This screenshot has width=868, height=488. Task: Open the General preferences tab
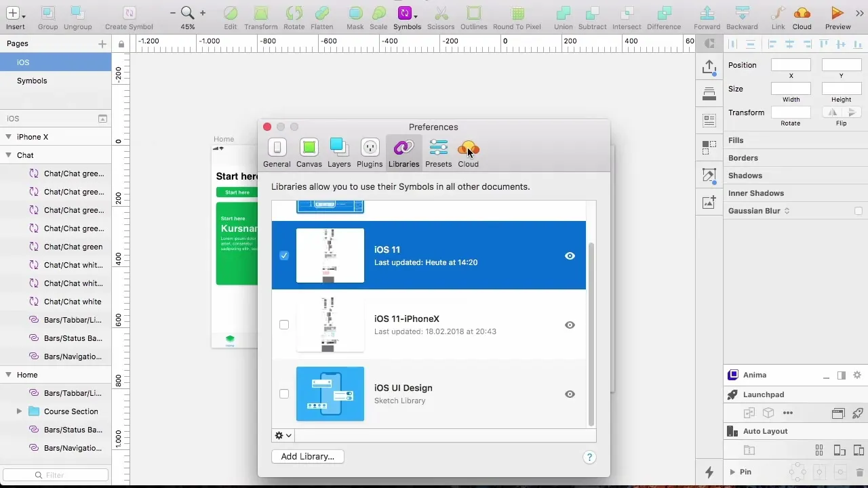coord(277,153)
